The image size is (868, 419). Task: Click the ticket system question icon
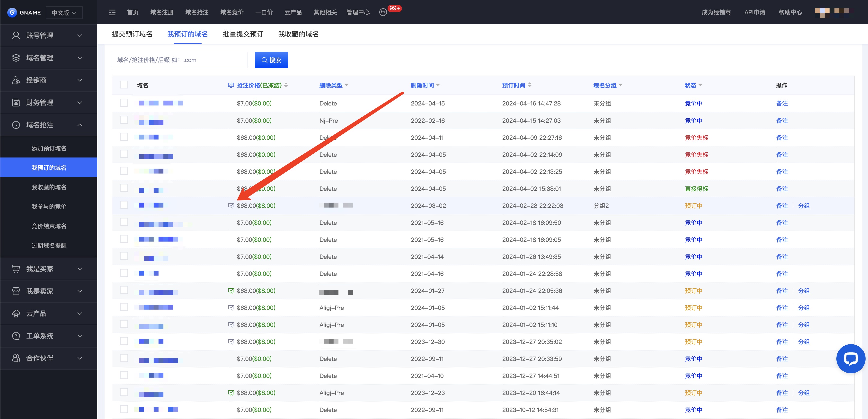coord(16,336)
